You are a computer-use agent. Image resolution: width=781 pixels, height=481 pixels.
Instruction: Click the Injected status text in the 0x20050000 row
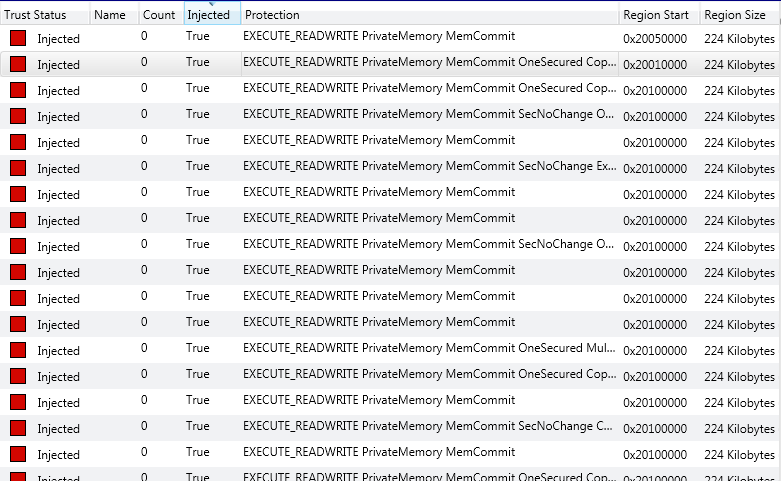pyautogui.click(x=58, y=39)
